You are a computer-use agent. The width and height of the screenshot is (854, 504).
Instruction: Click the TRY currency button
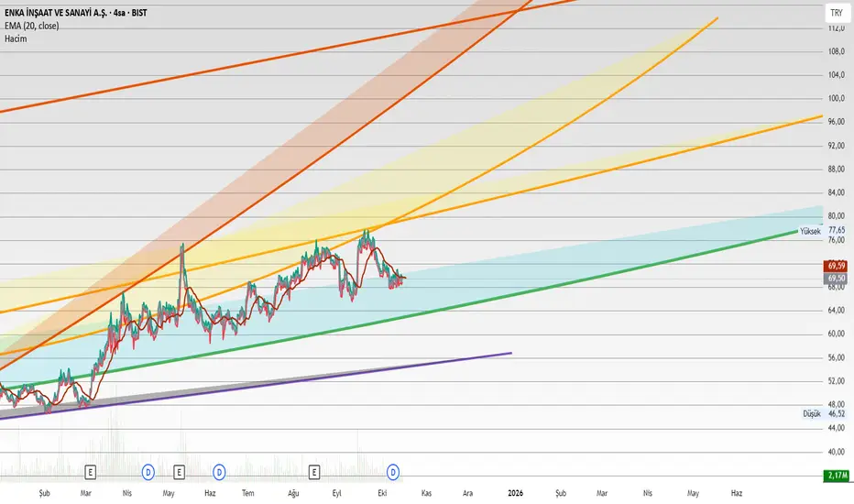[x=837, y=13]
